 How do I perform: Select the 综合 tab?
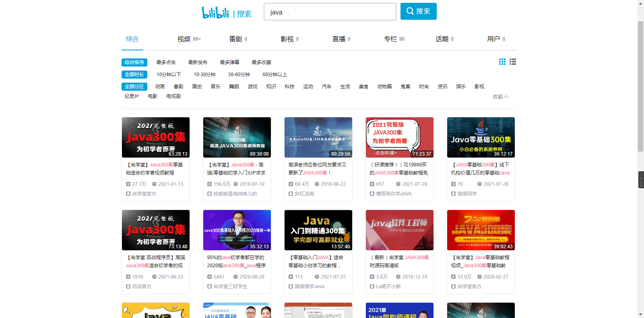pos(132,39)
